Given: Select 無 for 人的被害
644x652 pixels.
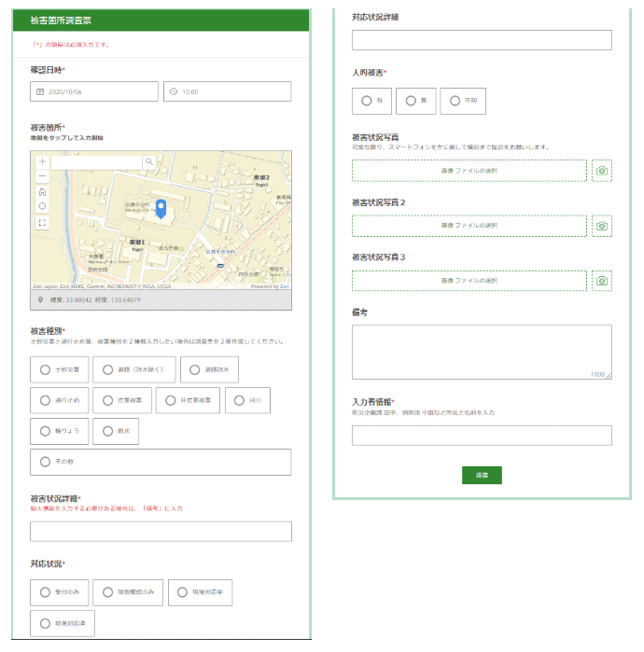Looking at the screenshot, I should coord(415,101).
